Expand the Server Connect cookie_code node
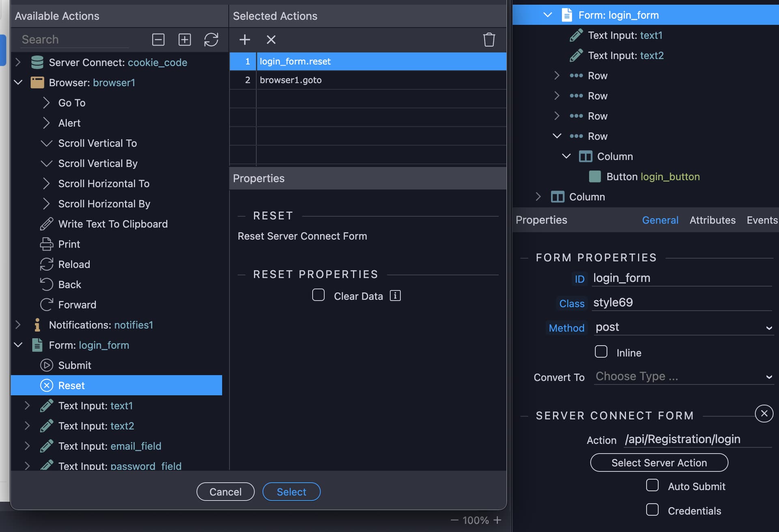The height and width of the screenshot is (532, 779). (x=18, y=62)
